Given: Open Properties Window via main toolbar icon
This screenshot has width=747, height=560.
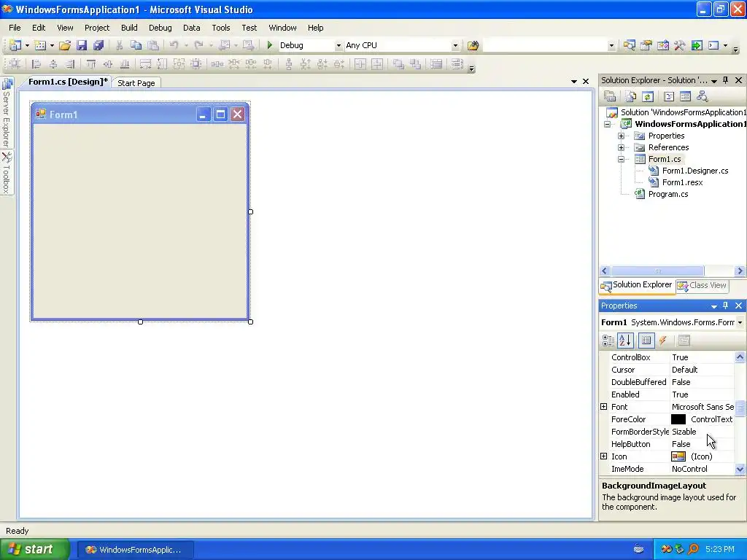Looking at the screenshot, I should [x=646, y=45].
